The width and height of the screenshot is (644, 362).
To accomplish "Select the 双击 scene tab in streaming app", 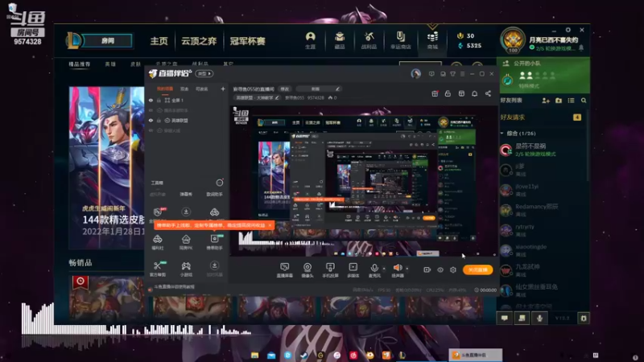I will [x=184, y=88].
